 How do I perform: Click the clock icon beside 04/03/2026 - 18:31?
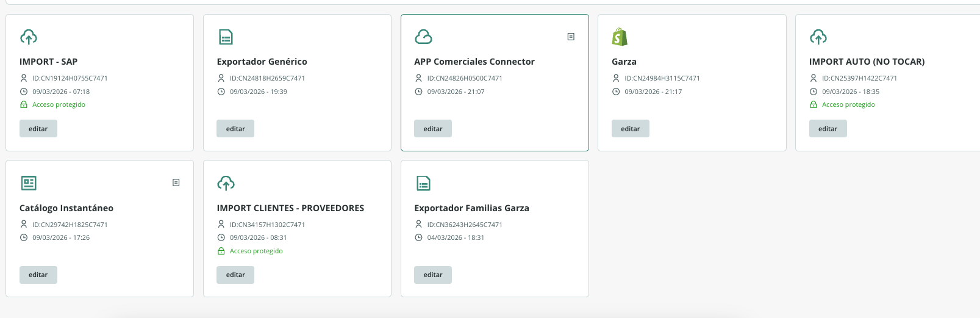[418, 237]
